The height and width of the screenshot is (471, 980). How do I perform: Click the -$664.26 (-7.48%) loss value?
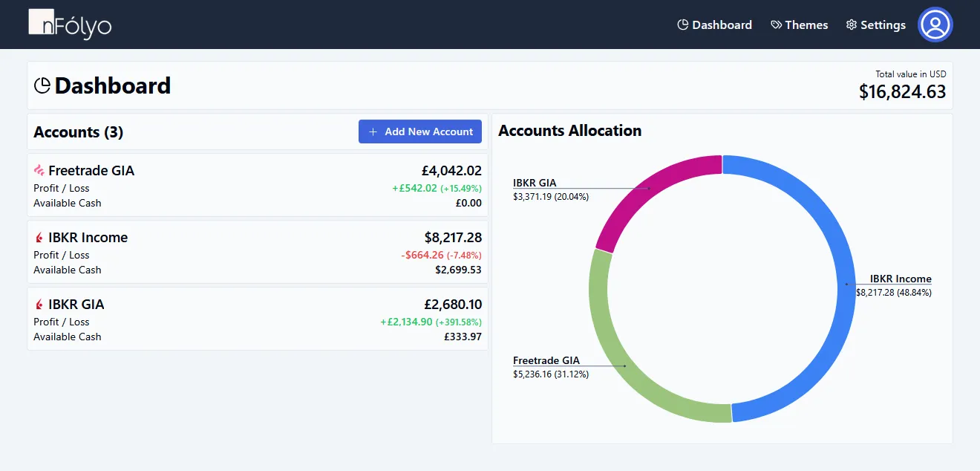click(441, 255)
